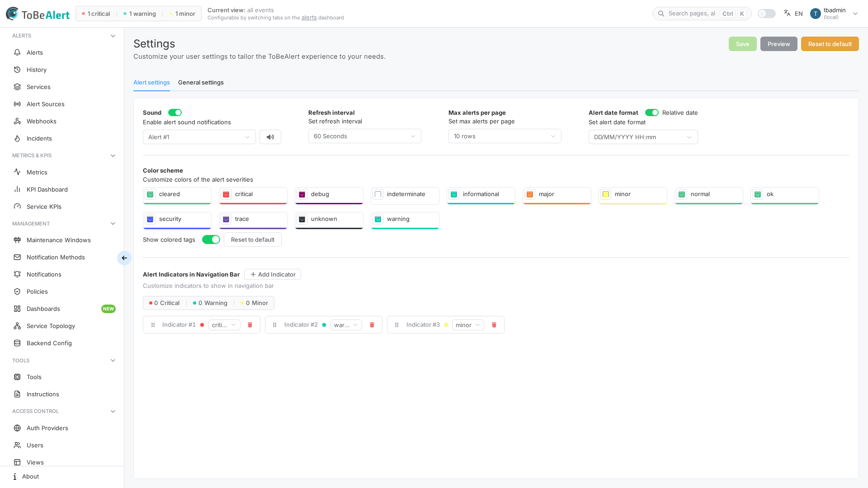Open the 10 rows max alerts dropdown
This screenshot has width=868, height=488.
click(505, 136)
